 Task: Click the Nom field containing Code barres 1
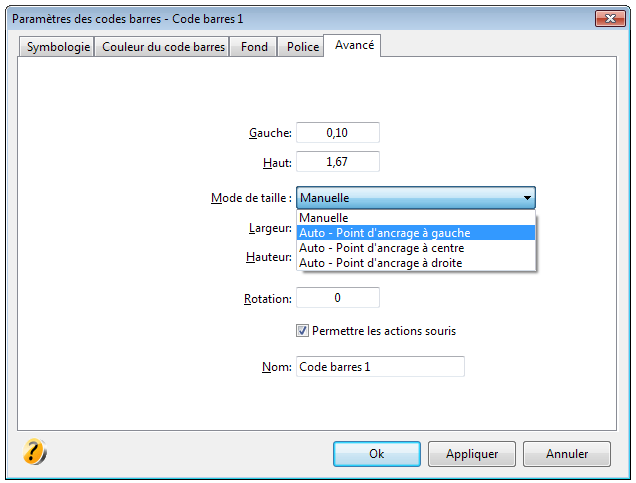(380, 367)
